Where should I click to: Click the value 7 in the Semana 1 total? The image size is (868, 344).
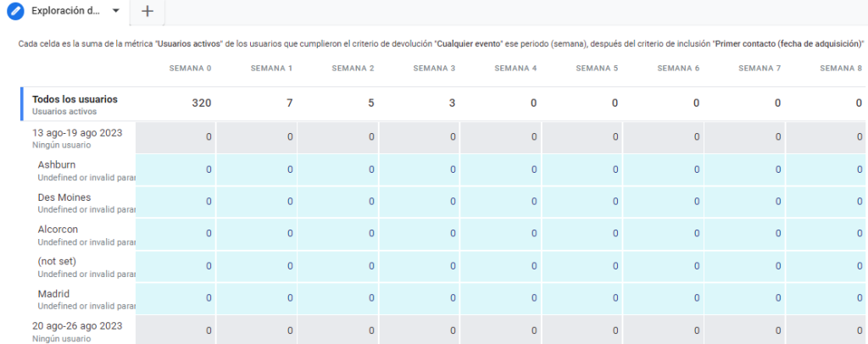[x=289, y=103]
